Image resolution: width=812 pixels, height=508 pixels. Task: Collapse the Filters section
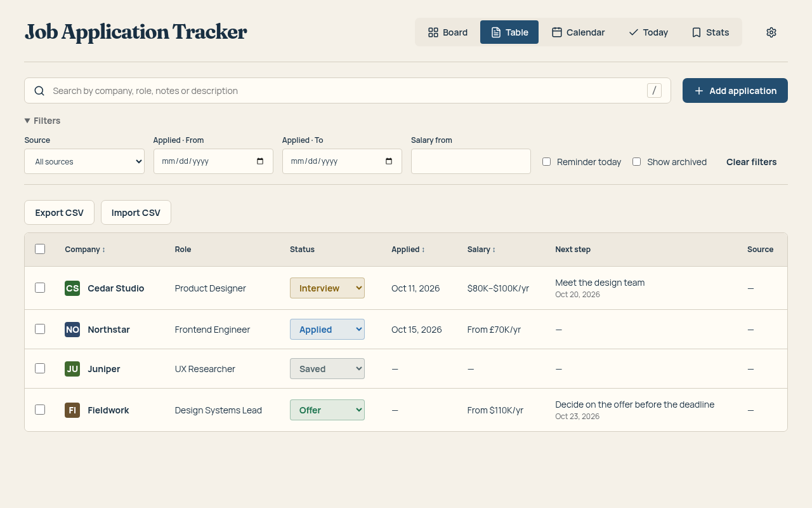(x=43, y=121)
